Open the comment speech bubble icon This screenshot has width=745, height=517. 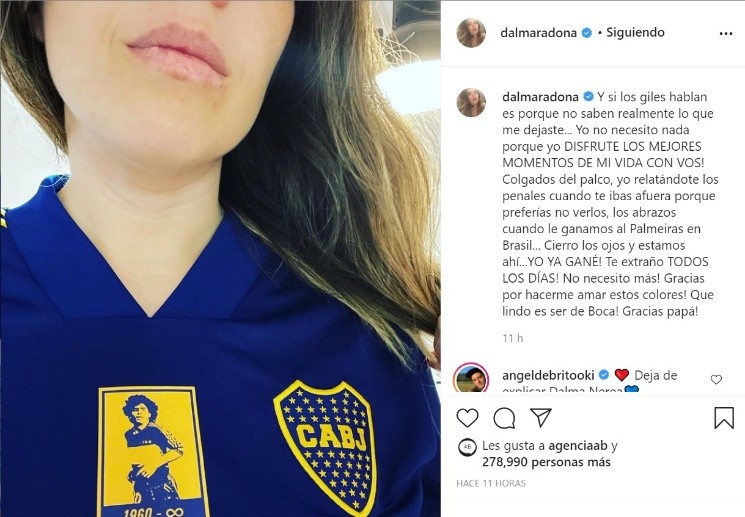(504, 418)
